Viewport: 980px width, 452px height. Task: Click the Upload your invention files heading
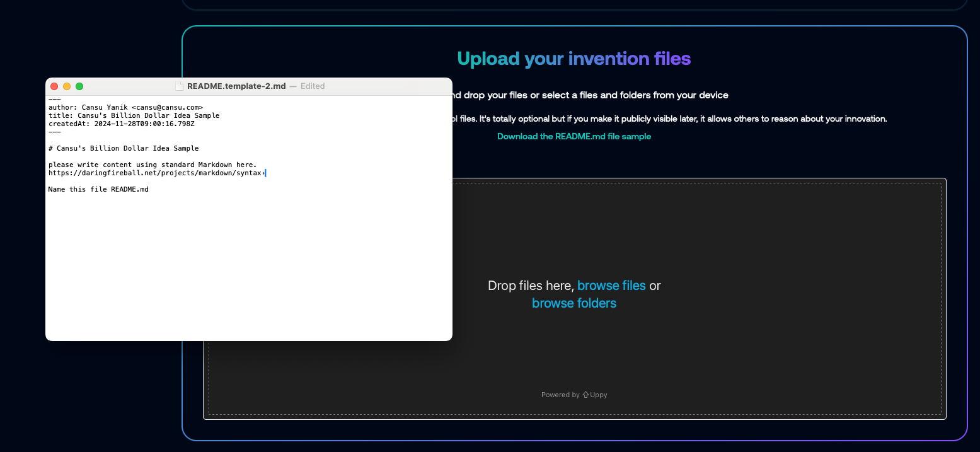coord(574,59)
